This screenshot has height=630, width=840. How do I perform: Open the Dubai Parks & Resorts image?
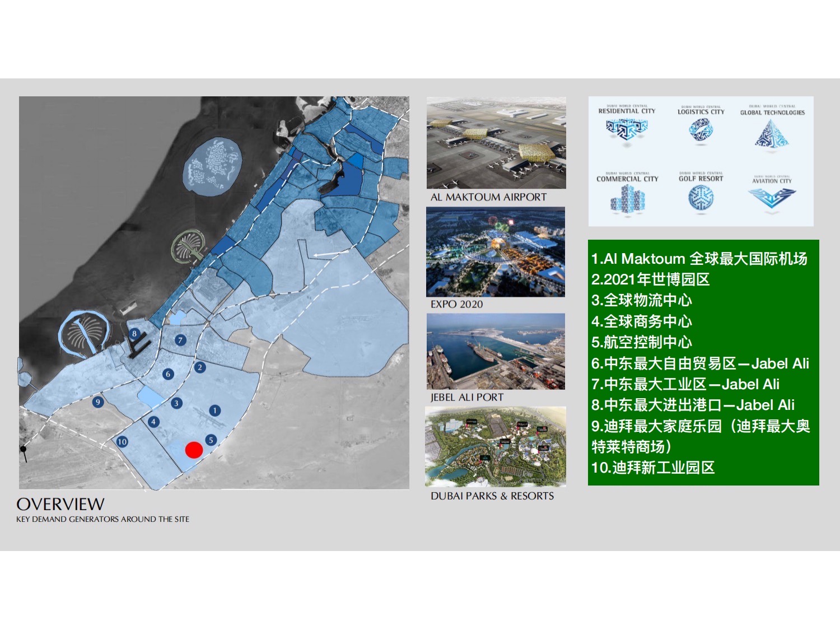tap(496, 446)
